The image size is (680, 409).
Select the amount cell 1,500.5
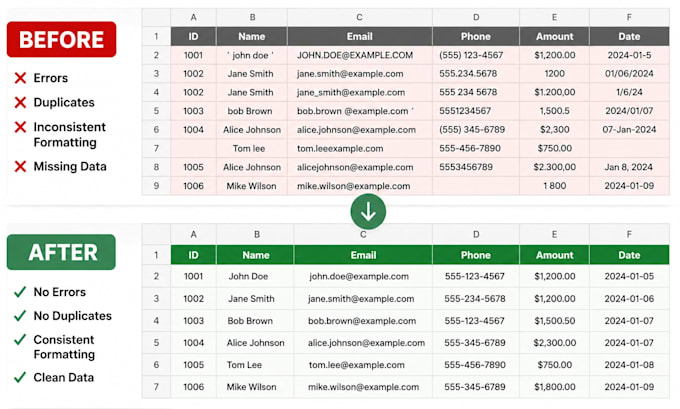[555, 111]
